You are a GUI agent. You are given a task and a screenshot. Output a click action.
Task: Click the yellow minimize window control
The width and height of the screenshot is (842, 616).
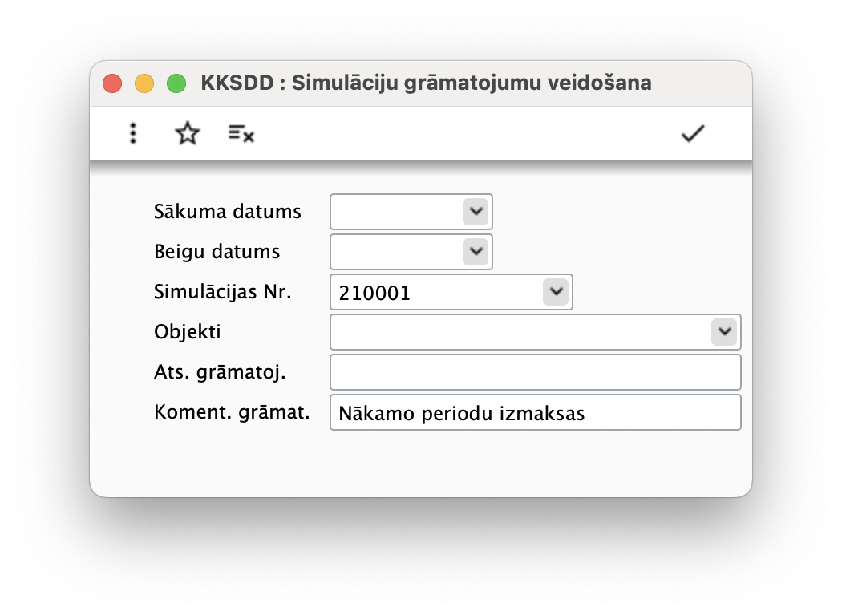(x=144, y=83)
